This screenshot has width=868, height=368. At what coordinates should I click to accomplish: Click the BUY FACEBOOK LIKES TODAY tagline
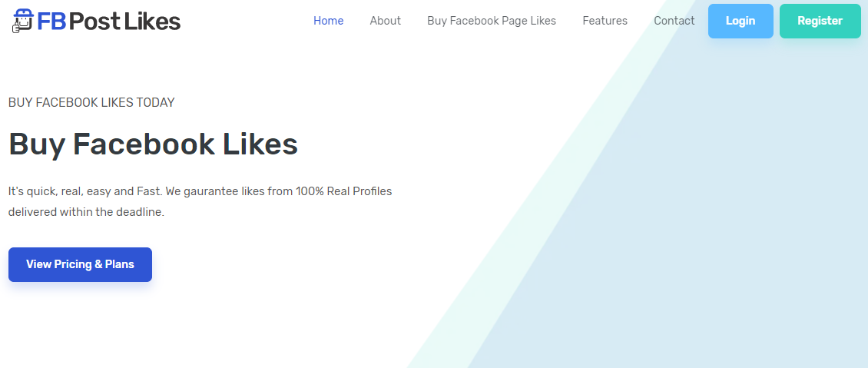pyautogui.click(x=91, y=102)
